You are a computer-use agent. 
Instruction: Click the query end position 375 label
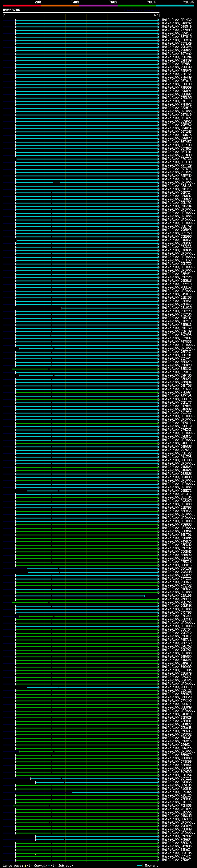point(155,15)
